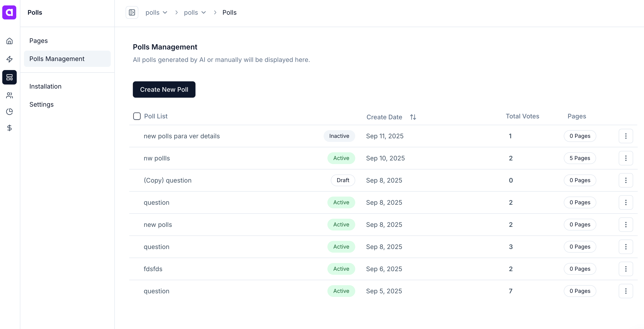This screenshot has width=644, height=329.
Task: Sort polls by Create Date arrows
Action: pos(413,117)
